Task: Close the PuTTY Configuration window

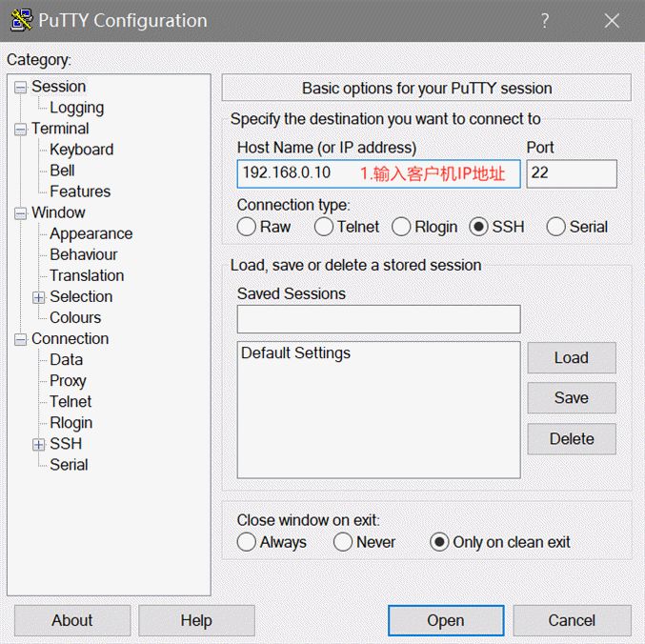Action: (x=612, y=20)
